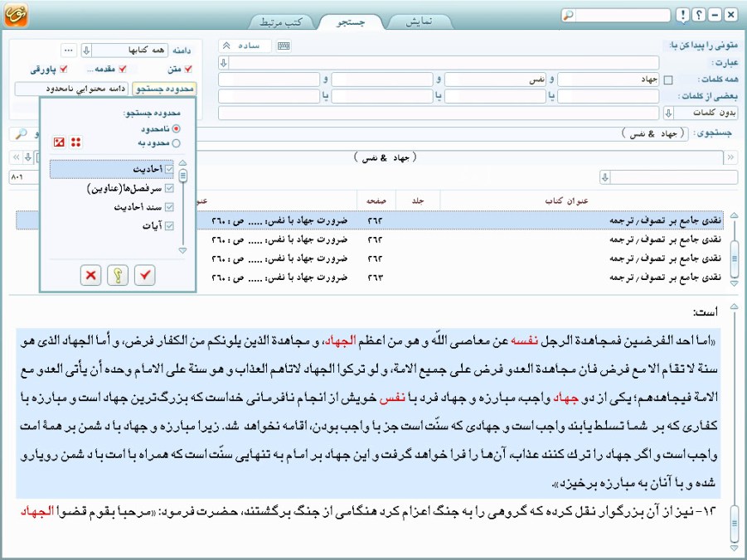Click first empty بعضی از کلمات field
Screen dimensions: 747x560
609,96
